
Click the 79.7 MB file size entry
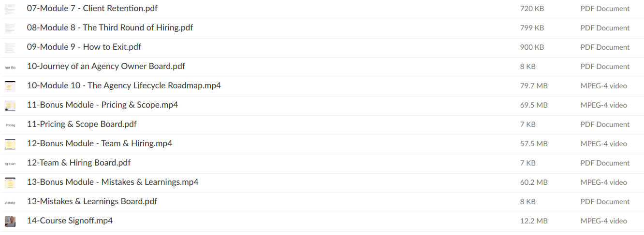534,86
